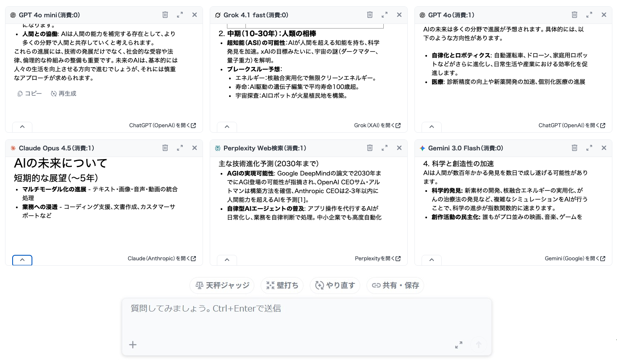617x364 pixels.
Task: Maximize the Gemini 3.0 Flash panel
Action: [589, 148]
